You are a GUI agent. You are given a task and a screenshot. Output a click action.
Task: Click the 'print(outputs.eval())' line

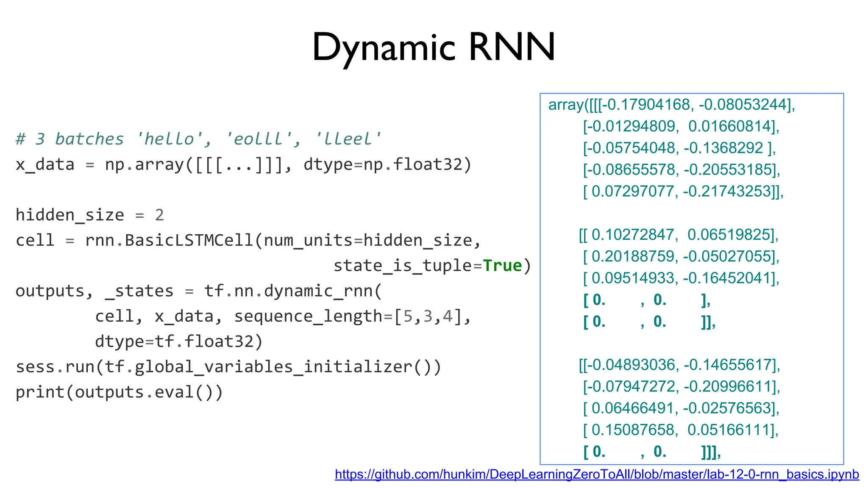tap(119, 392)
